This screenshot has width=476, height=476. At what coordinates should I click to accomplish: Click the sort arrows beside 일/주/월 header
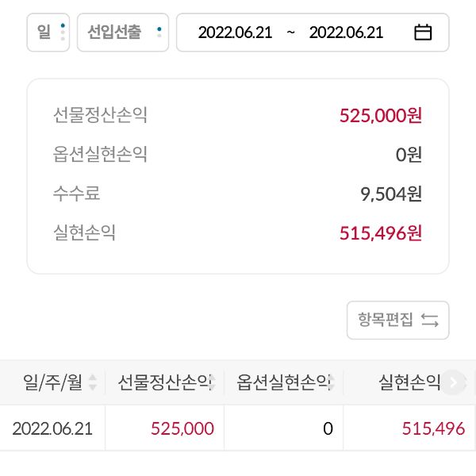(x=93, y=382)
